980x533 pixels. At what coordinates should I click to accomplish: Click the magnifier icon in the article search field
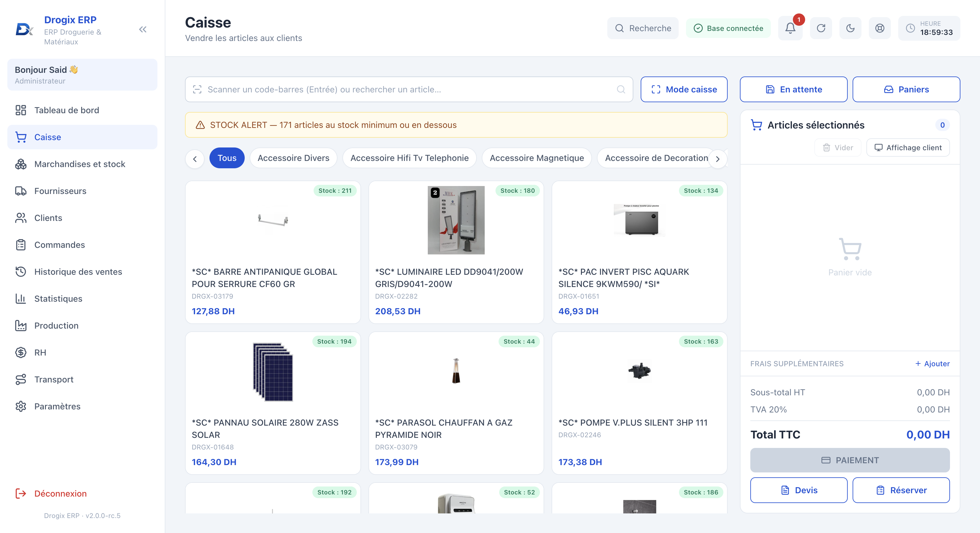pos(621,89)
